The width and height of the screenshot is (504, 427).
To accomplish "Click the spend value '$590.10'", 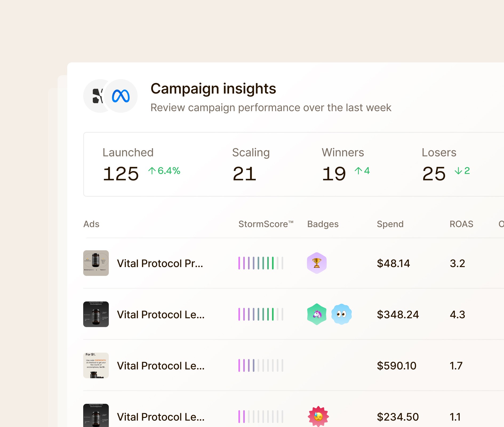I will click(397, 366).
